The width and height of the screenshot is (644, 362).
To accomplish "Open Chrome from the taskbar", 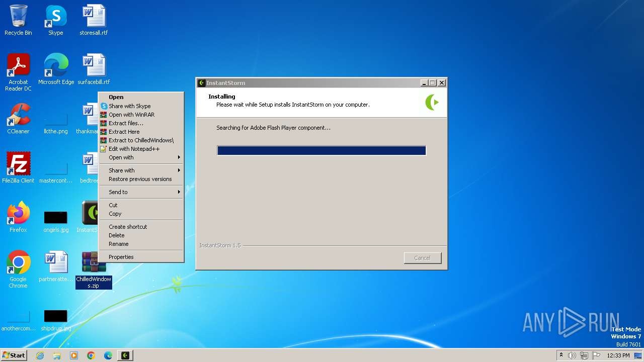I will [91, 355].
